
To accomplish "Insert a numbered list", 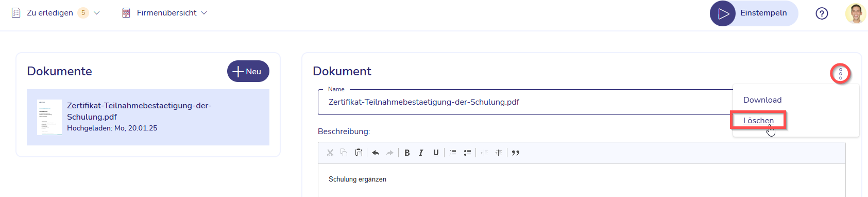I will (453, 153).
